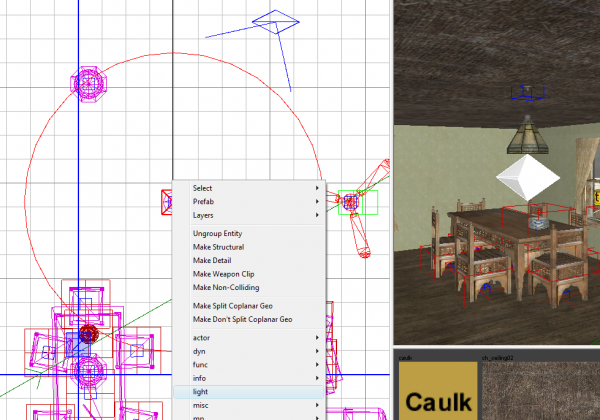This screenshot has height=420, width=600.
Task: Click the dark red sphere entity in grid
Action: [89, 334]
